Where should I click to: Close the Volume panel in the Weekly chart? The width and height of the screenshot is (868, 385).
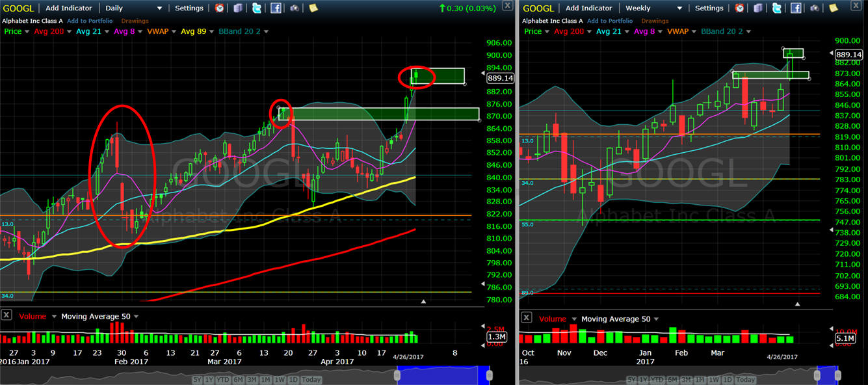pos(526,317)
